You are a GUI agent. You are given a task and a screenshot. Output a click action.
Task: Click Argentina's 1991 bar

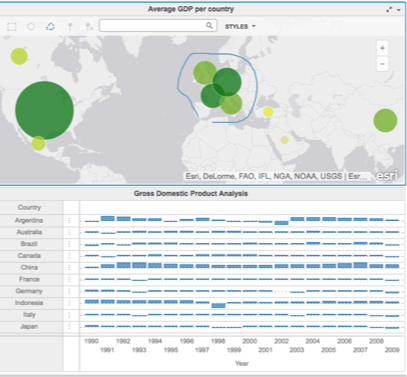pyautogui.click(x=107, y=218)
